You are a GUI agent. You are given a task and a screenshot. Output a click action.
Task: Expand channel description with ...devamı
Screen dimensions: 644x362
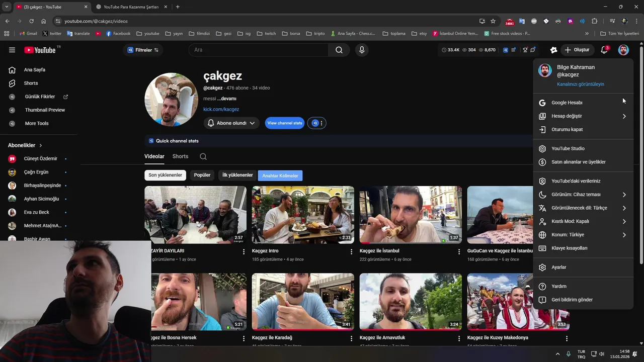[x=227, y=99]
